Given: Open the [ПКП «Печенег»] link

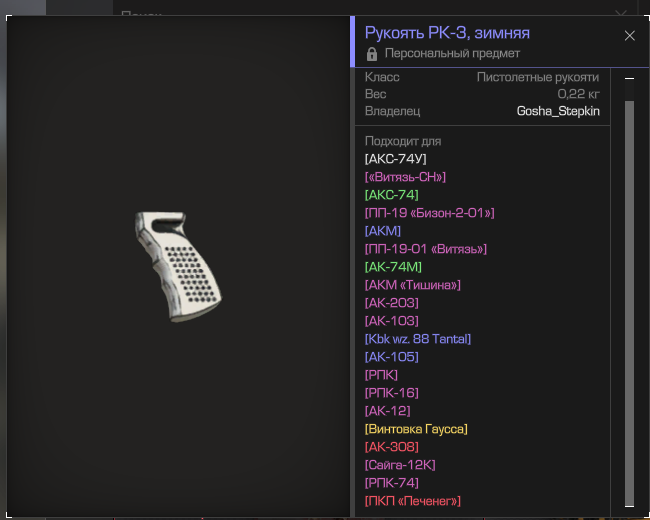Looking at the screenshot, I should tap(412, 501).
